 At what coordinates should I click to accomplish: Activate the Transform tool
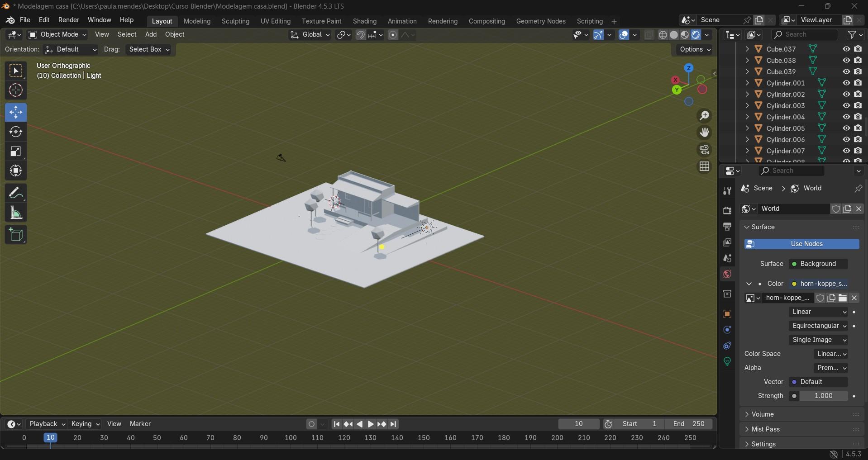pos(16,171)
